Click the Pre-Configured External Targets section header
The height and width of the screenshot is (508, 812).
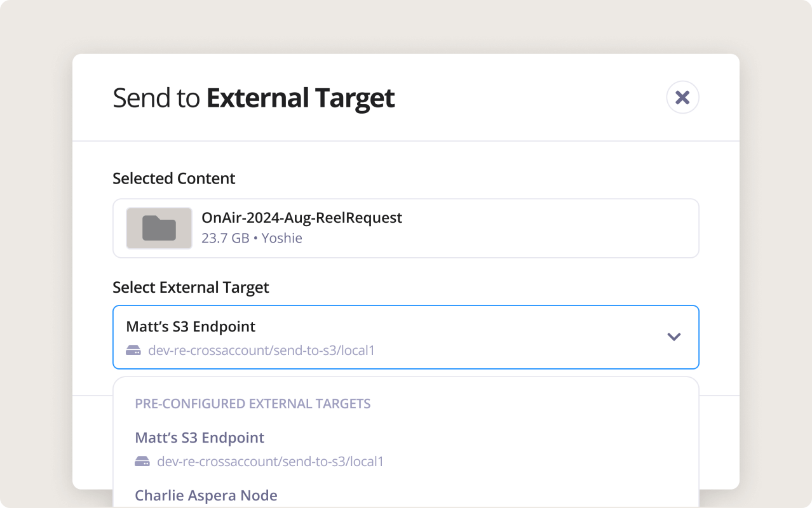coord(252,404)
